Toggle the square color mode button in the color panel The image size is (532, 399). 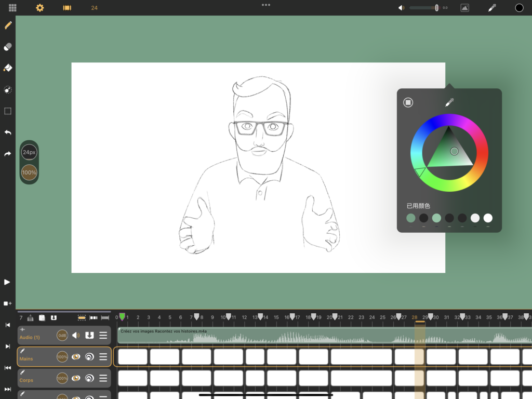[x=408, y=102]
